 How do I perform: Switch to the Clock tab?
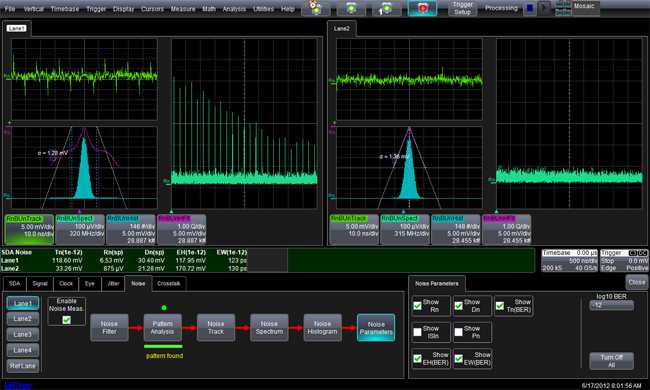point(66,284)
